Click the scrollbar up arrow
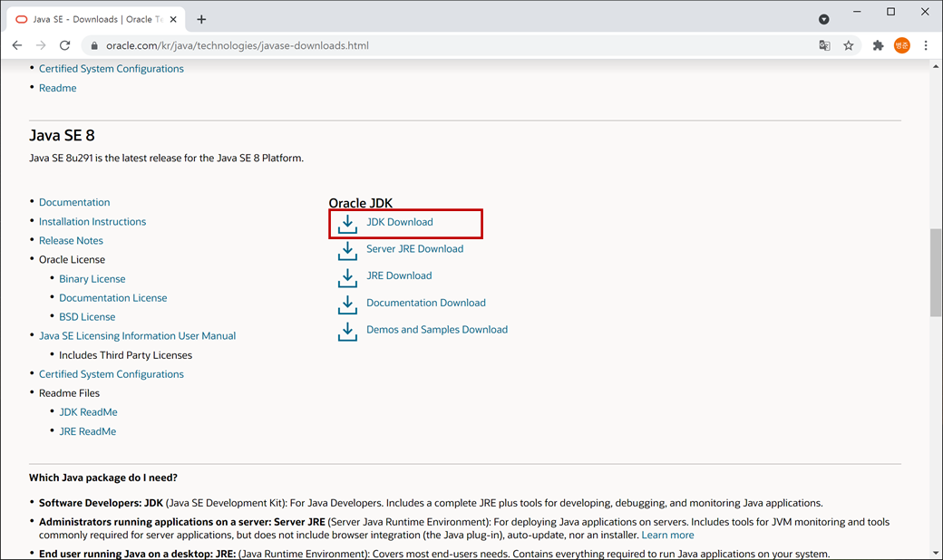The image size is (943, 560). 936,65
